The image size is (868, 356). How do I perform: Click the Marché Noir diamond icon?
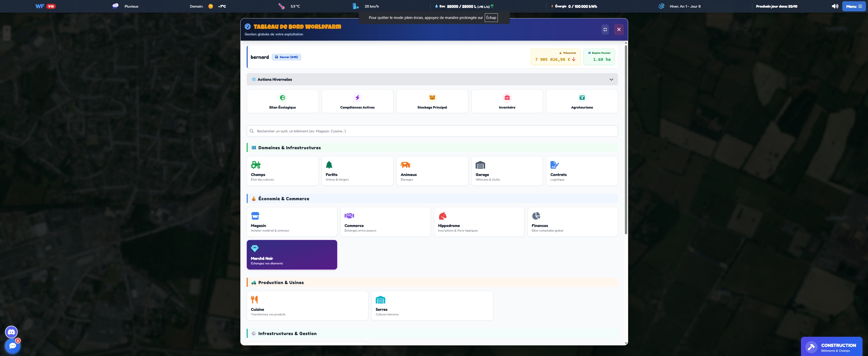[x=255, y=248]
